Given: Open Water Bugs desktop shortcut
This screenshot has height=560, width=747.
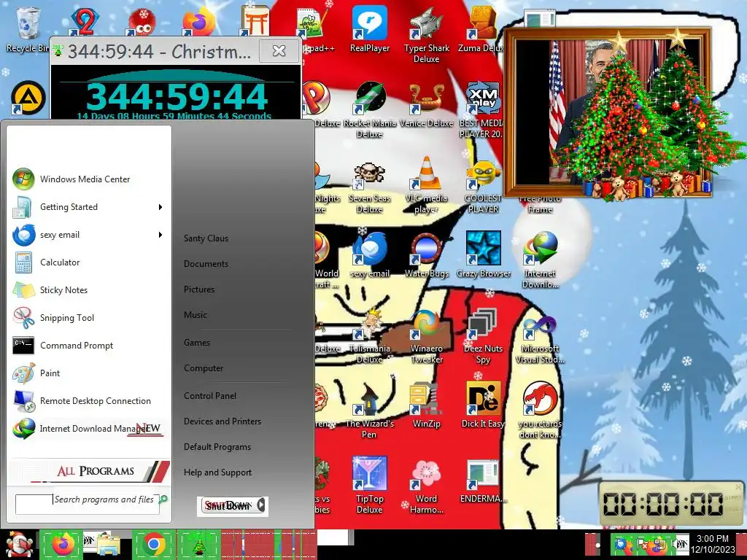Looking at the screenshot, I should click(x=426, y=254).
